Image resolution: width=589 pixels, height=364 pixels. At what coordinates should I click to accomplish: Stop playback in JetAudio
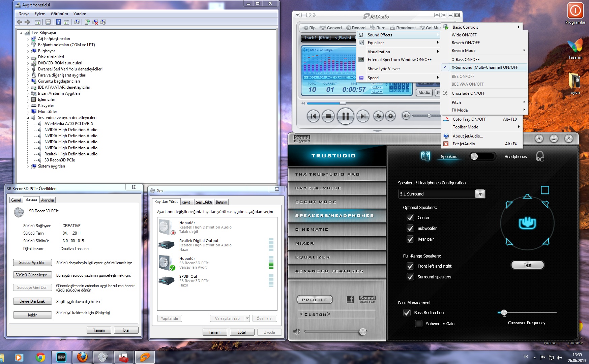[328, 116]
